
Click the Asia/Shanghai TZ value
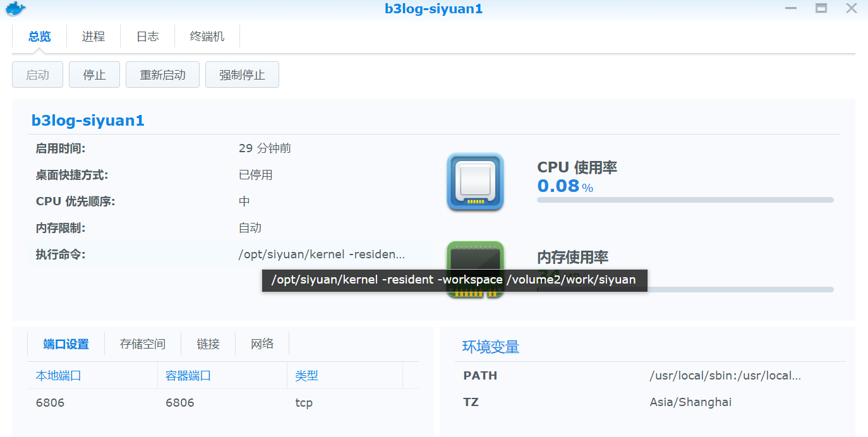[x=690, y=402]
